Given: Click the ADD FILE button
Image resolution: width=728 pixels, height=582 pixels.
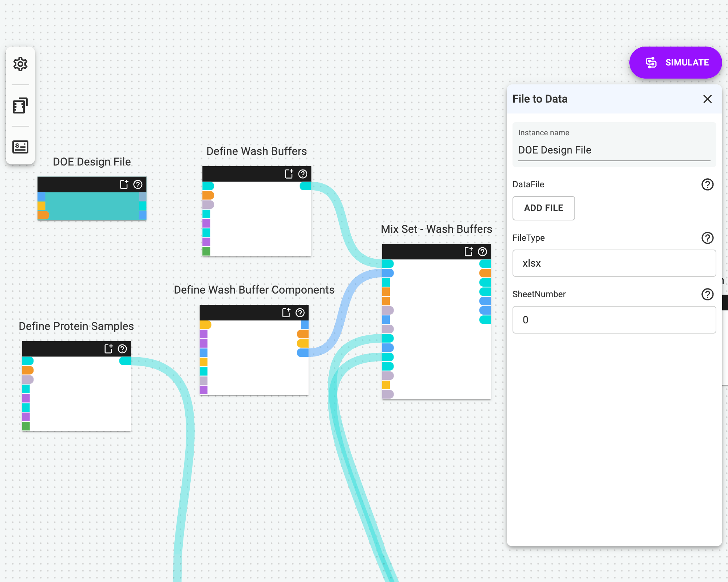Looking at the screenshot, I should coord(543,208).
